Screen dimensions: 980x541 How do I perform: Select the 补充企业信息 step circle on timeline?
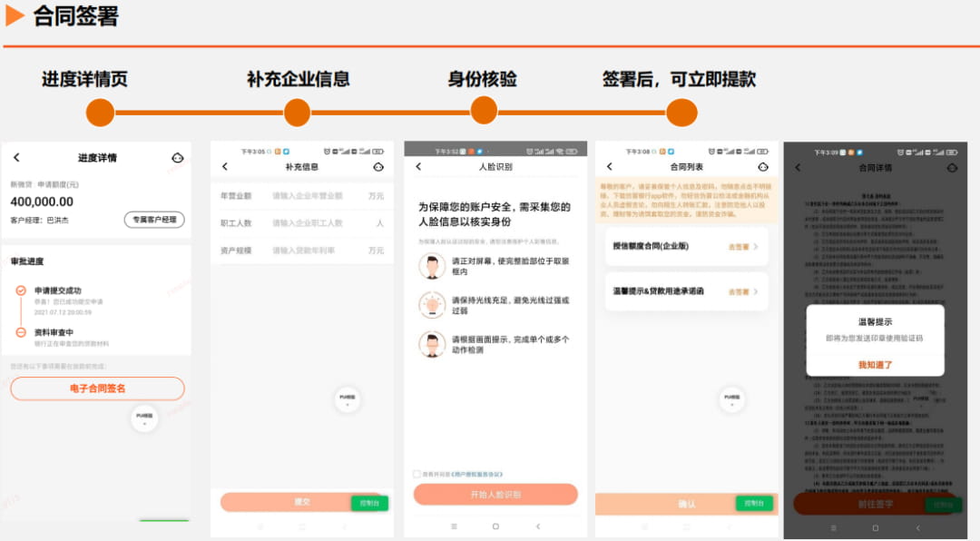[x=297, y=113]
